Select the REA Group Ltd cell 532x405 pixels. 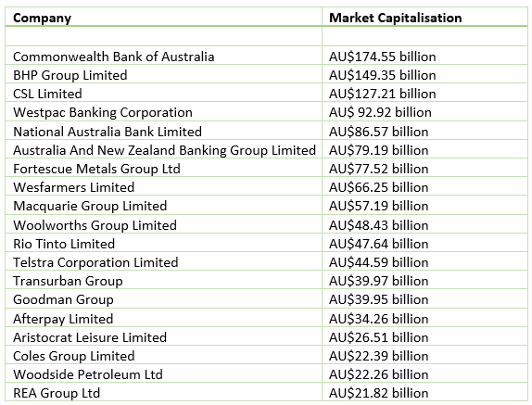point(163,392)
